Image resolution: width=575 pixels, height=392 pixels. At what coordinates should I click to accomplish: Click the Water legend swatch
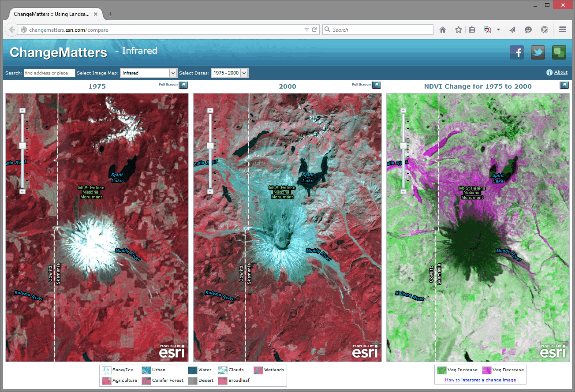(x=192, y=370)
